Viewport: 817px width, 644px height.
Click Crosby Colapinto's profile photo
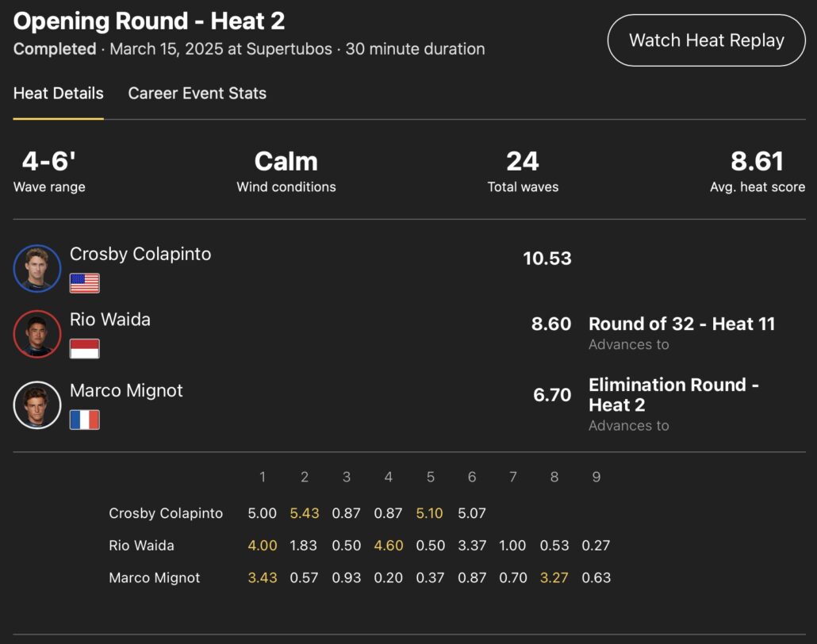click(37, 268)
